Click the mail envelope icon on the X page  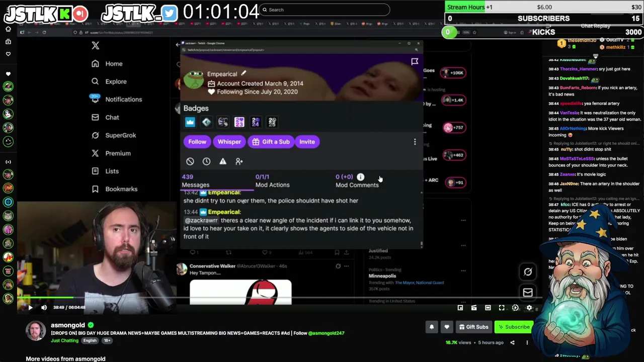(528, 292)
